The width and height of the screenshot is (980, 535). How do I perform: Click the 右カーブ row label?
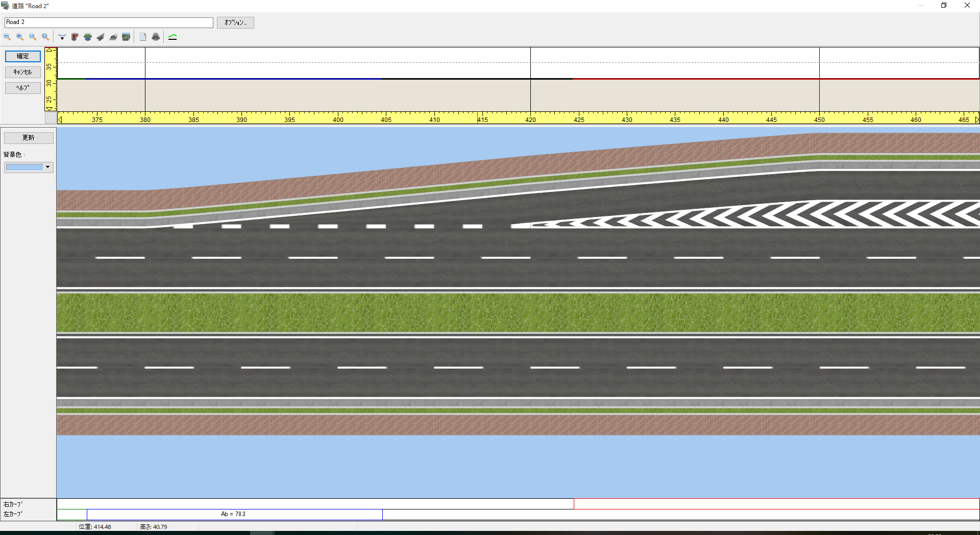[x=13, y=504]
